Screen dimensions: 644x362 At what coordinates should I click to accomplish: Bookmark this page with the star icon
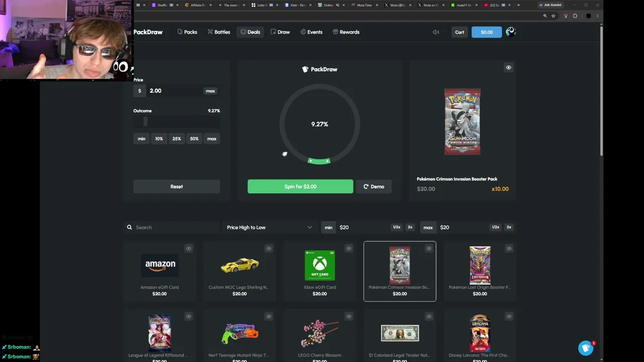(553, 16)
